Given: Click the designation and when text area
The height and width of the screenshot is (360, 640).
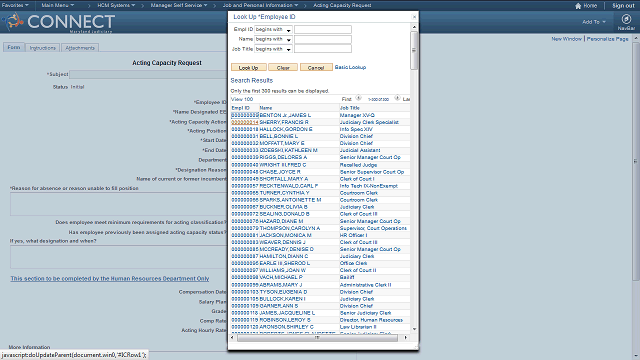Looking at the screenshot, I should click(x=119, y=257).
